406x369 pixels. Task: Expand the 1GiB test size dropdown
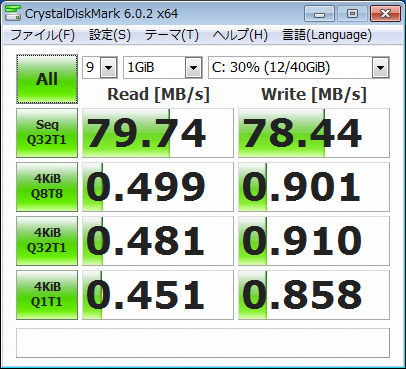point(194,68)
